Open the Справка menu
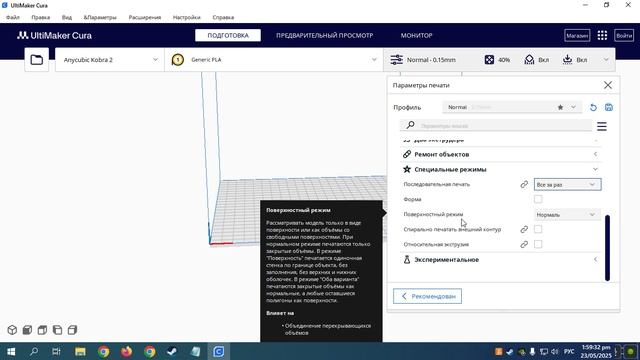Screen dimensions: 640x360 point(223,17)
